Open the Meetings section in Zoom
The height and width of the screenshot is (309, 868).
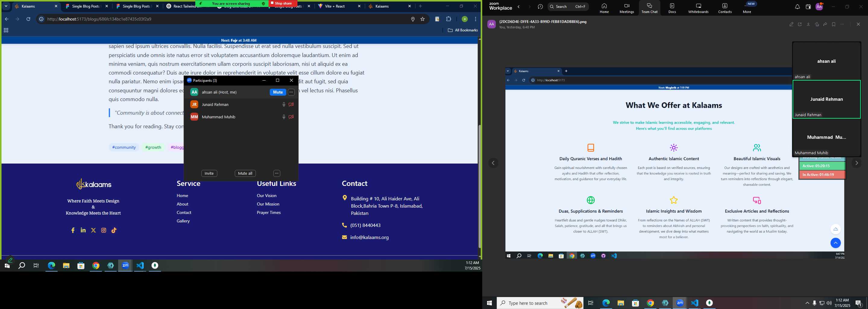tap(627, 8)
